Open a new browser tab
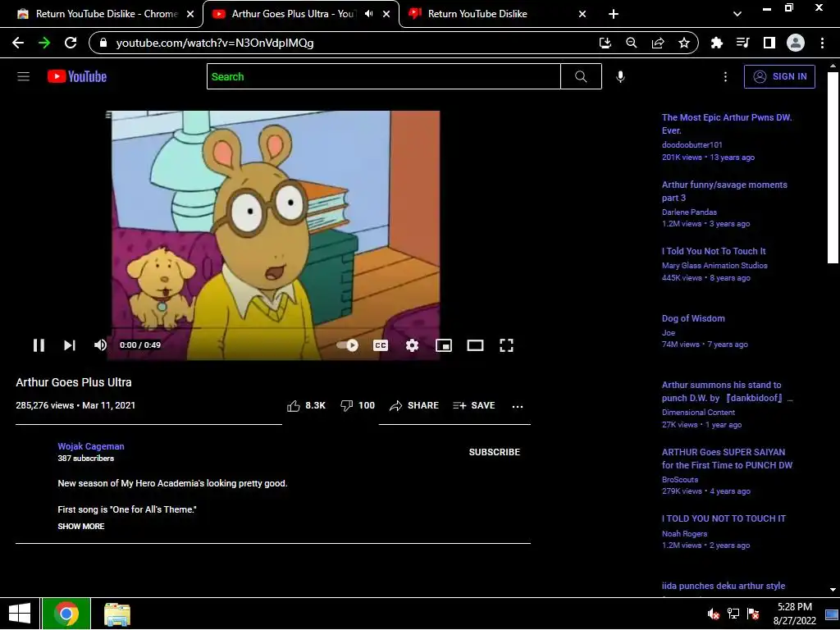The width and height of the screenshot is (840, 630). [x=614, y=14]
